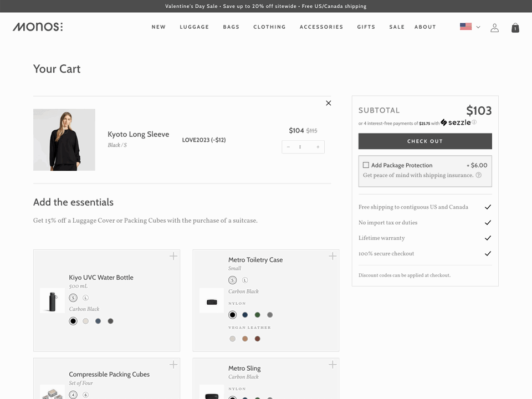532x399 pixels.
Task: Open the Kyoto Long Sleeve product link
Action: coord(139,134)
